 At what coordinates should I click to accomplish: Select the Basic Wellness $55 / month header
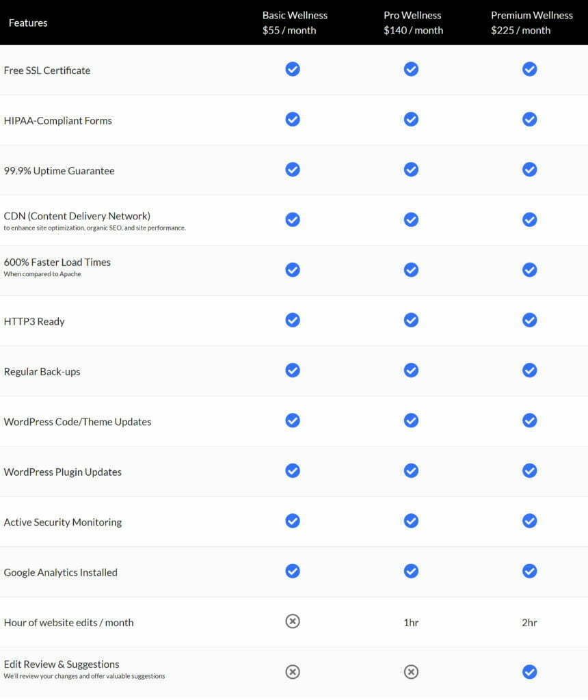(295, 23)
